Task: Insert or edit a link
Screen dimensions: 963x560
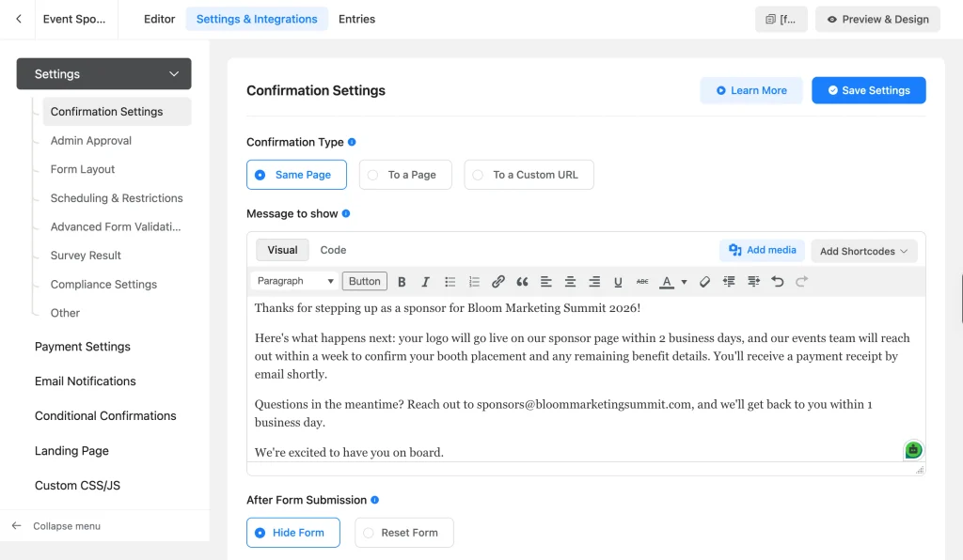Action: (x=498, y=282)
